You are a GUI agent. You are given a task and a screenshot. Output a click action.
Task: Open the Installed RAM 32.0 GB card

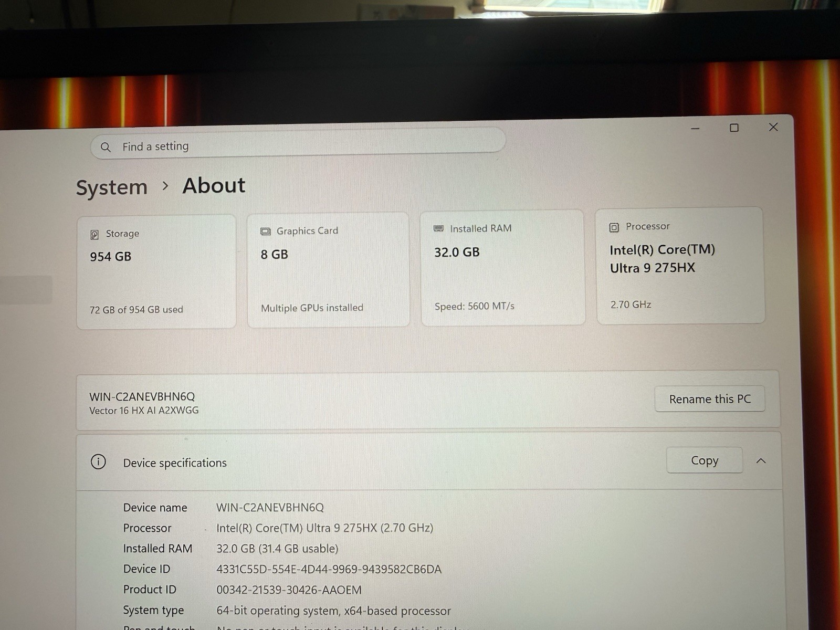503,268
